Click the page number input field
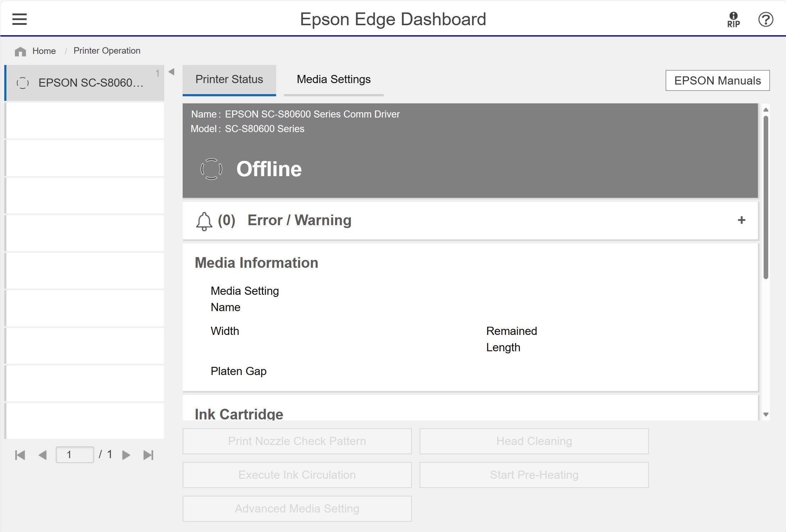 (x=75, y=455)
